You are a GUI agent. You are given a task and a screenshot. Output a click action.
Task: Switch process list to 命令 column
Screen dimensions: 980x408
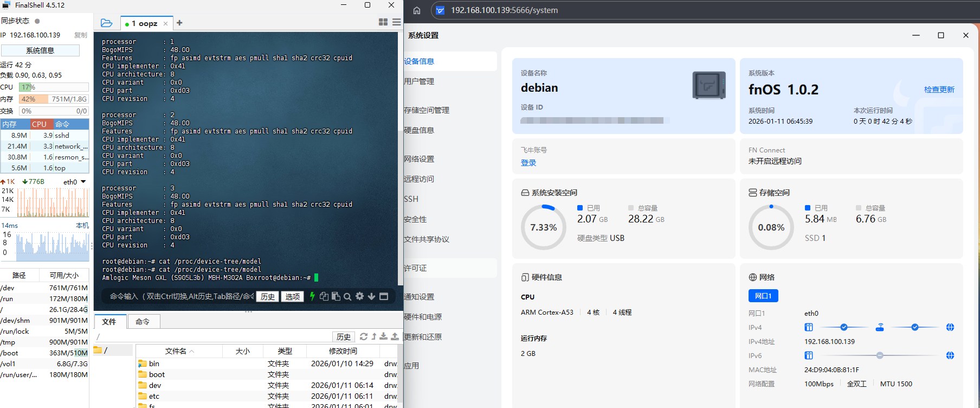(x=70, y=124)
